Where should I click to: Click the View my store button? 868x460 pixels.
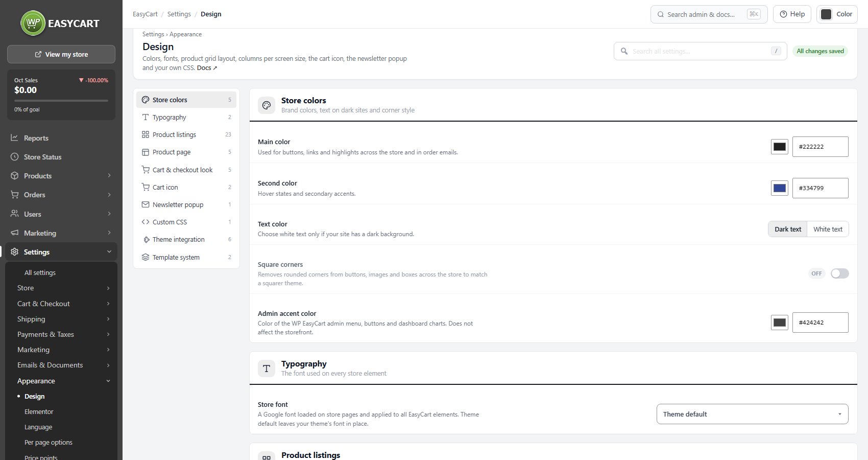(61, 54)
